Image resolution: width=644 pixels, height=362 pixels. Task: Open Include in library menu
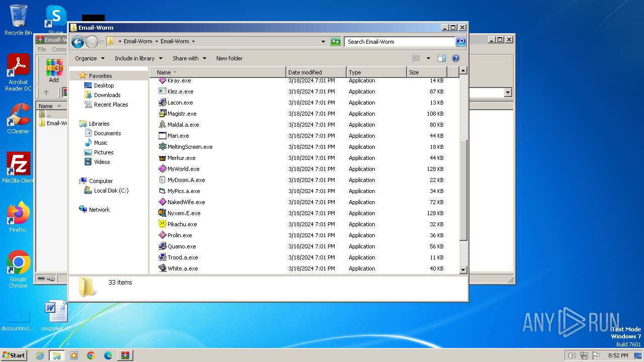pyautogui.click(x=138, y=58)
